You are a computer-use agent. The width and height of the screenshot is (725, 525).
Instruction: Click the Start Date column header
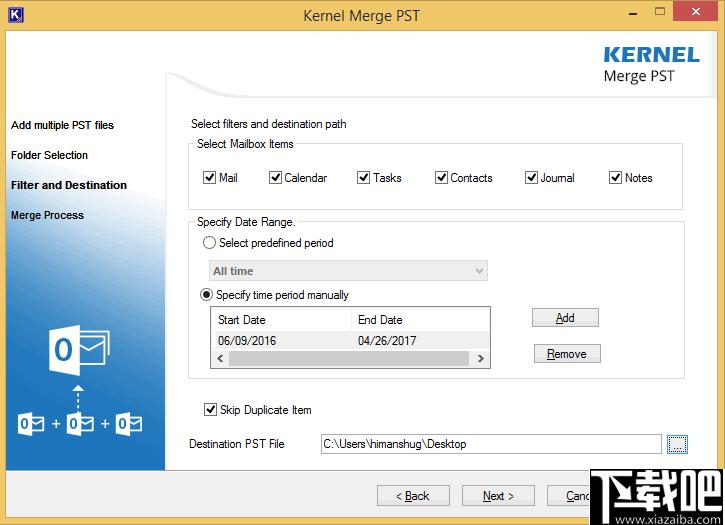(x=282, y=320)
